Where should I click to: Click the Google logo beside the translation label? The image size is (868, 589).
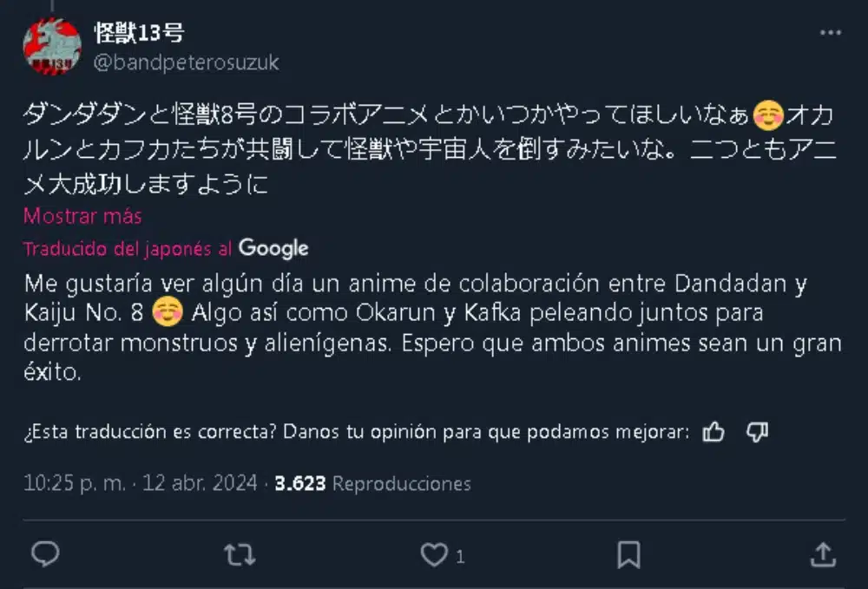click(x=273, y=249)
